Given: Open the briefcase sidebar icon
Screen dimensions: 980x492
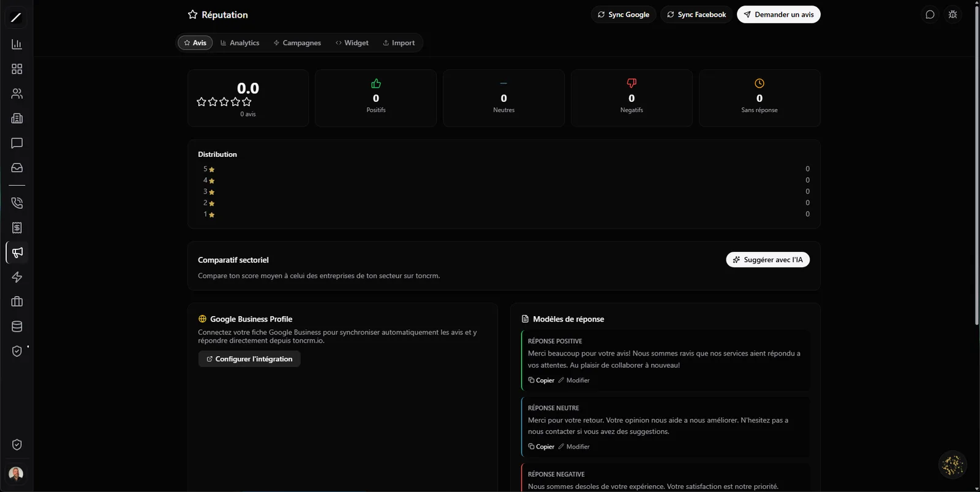Looking at the screenshot, I should pos(17,301).
